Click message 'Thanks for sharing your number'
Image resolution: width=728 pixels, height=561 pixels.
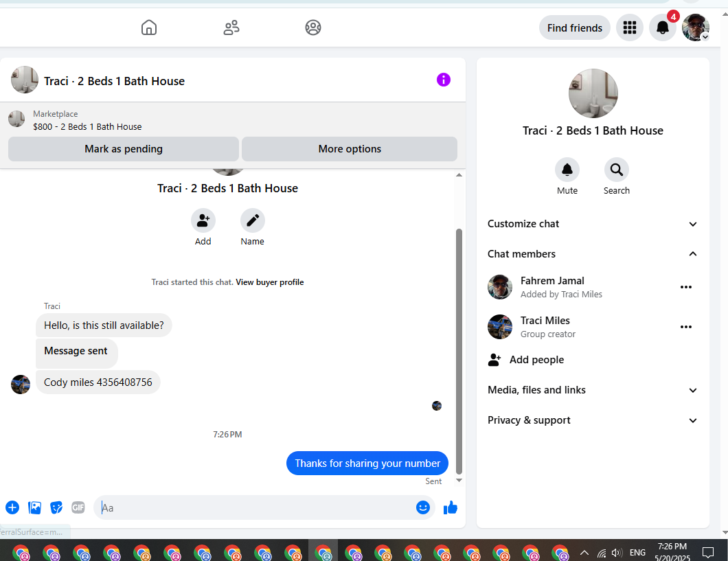(367, 463)
